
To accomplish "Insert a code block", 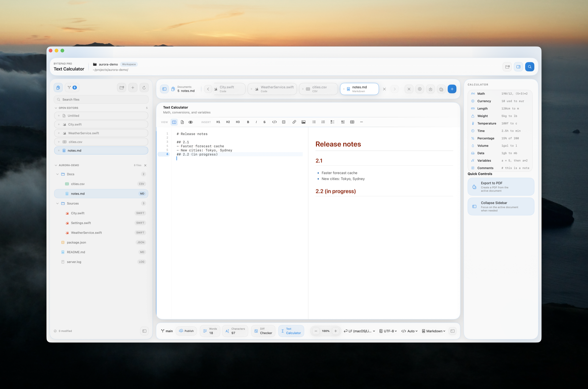I will 284,122.
